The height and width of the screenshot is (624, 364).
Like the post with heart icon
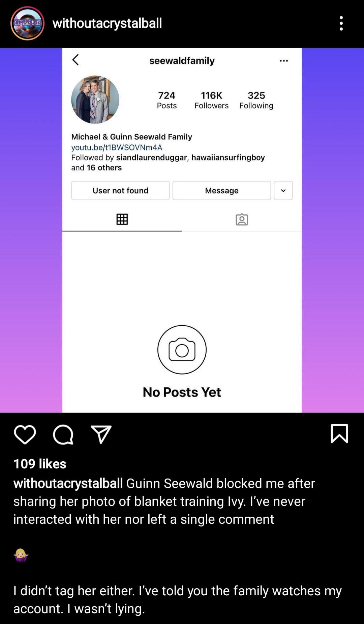(25, 434)
